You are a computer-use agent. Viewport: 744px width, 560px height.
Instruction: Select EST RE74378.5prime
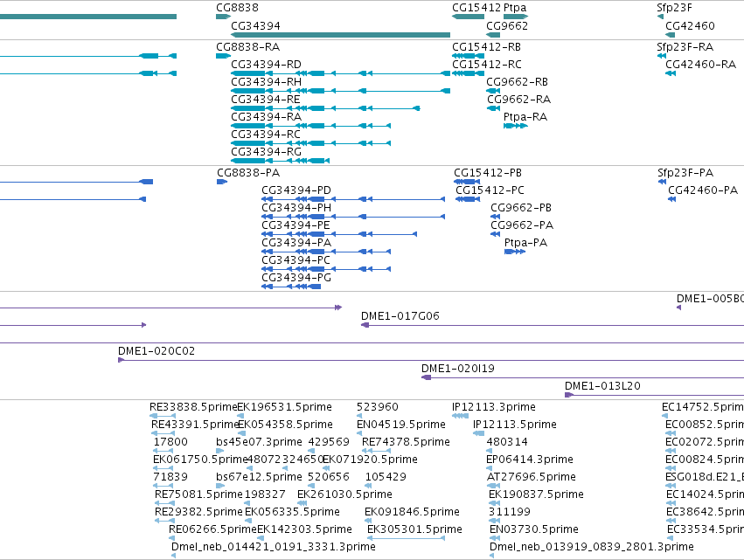point(406,442)
